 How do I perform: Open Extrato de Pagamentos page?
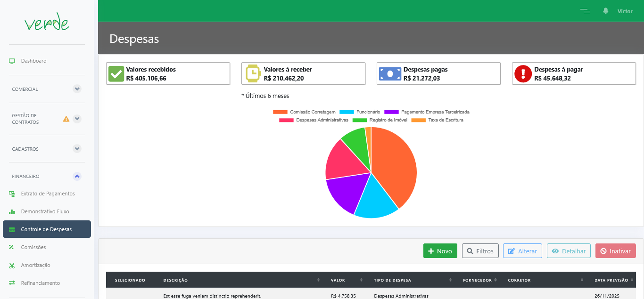[48, 194]
